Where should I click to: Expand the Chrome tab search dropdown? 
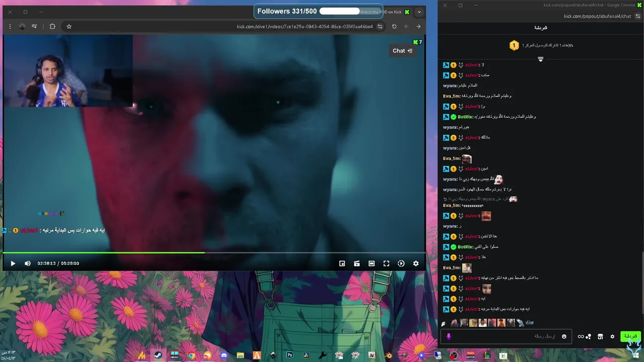click(x=419, y=12)
